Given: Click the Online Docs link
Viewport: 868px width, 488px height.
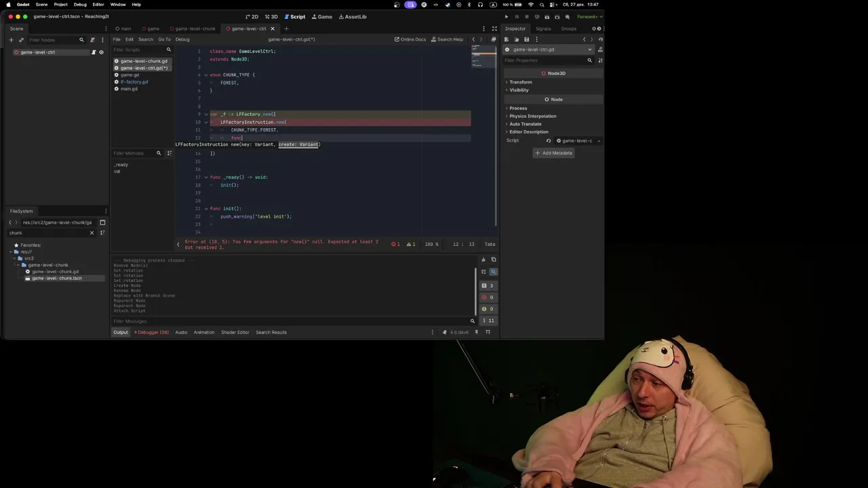Looking at the screenshot, I should click(410, 39).
